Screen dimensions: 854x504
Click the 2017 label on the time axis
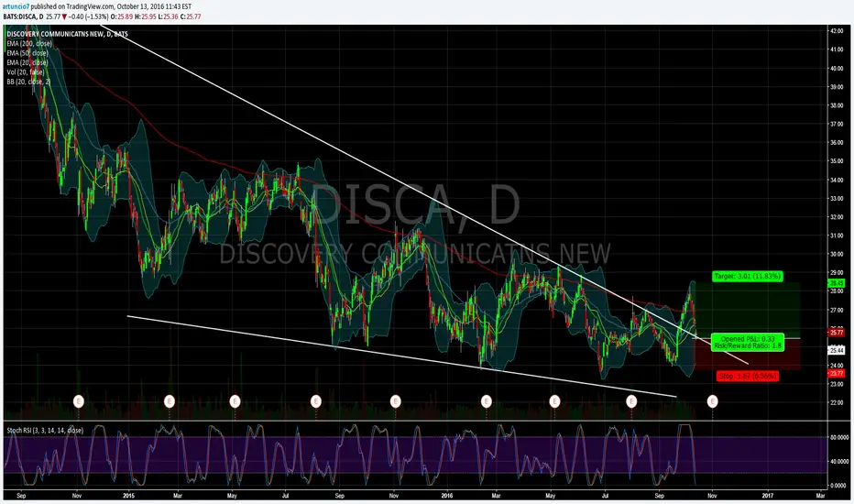coord(767,496)
